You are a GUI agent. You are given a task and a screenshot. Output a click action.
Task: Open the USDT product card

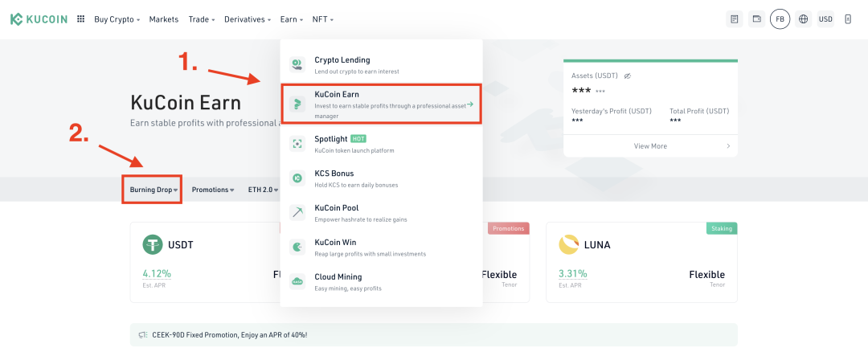pyautogui.click(x=206, y=262)
